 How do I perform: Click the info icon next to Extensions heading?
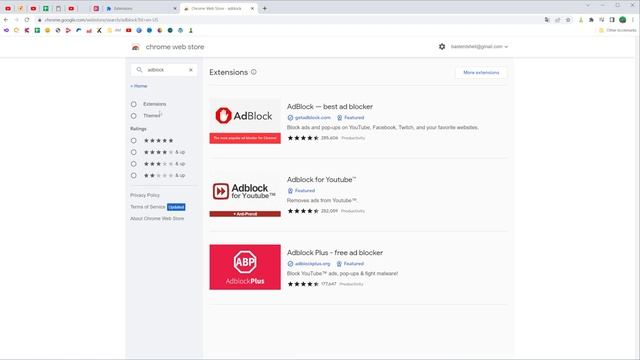click(x=253, y=72)
